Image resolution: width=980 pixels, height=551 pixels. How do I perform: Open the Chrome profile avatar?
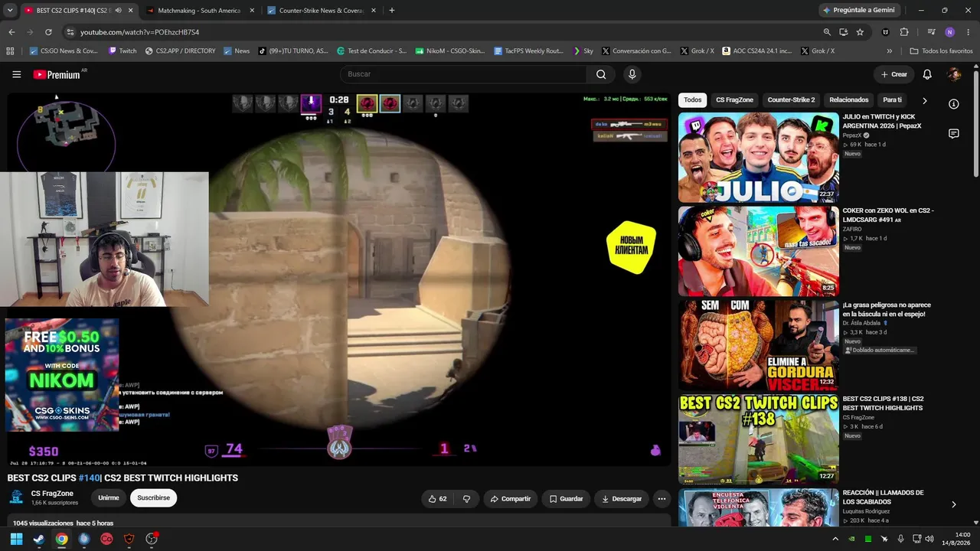click(950, 32)
